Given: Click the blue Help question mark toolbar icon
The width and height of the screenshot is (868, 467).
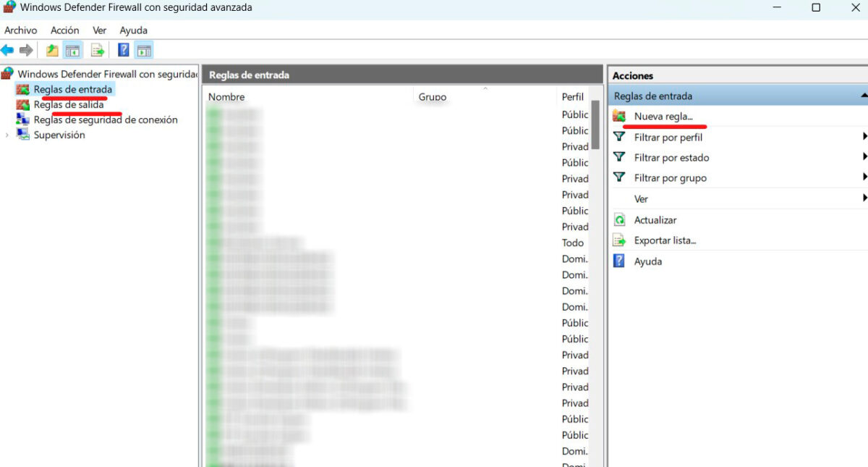Looking at the screenshot, I should coord(123,50).
